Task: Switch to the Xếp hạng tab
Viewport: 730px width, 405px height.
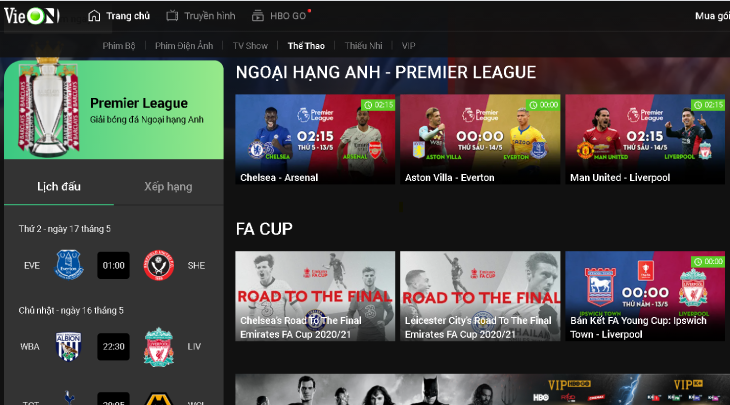Action: [168, 187]
